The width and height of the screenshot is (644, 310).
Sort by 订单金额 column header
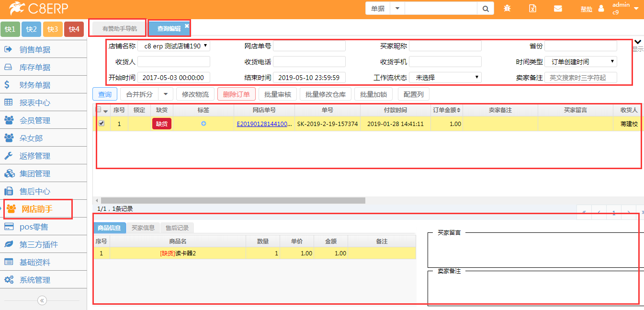point(447,110)
